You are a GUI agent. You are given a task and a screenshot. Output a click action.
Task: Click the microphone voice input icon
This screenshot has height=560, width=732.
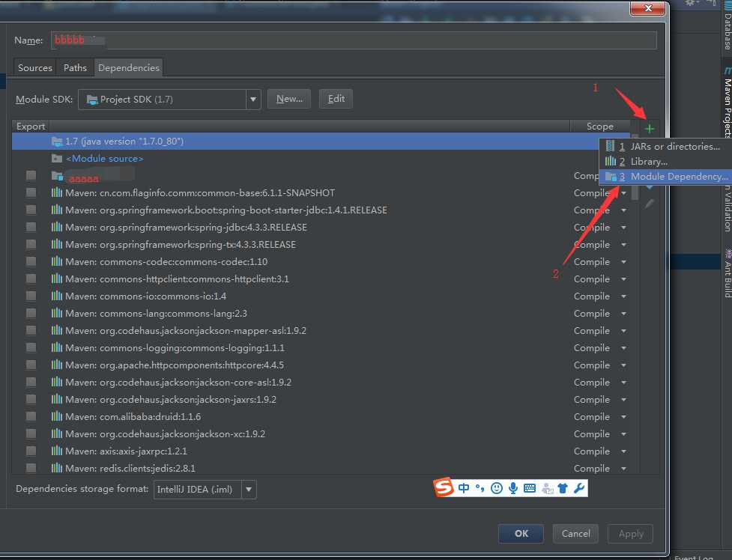(x=513, y=488)
